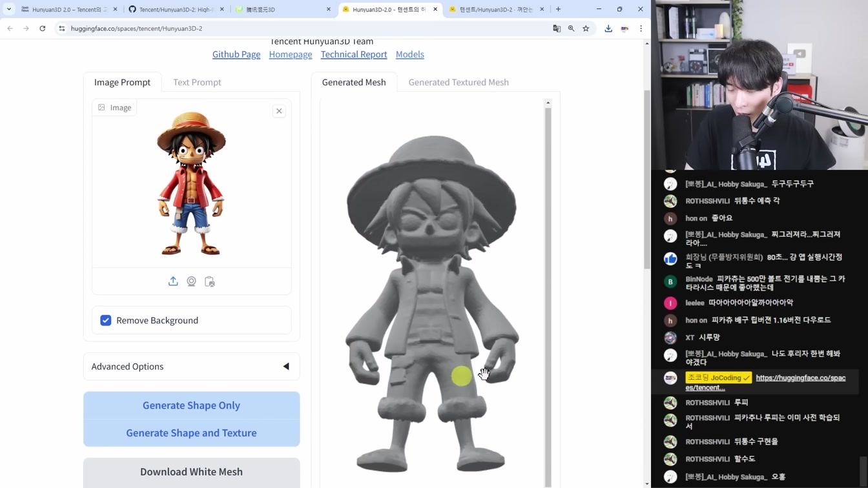Open the site information icon in address bar

tap(62, 28)
